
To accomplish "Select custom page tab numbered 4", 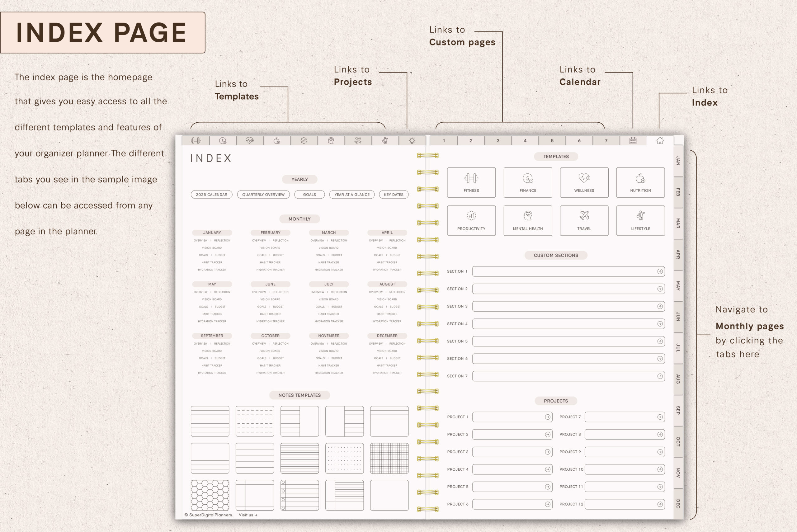I will tap(525, 140).
